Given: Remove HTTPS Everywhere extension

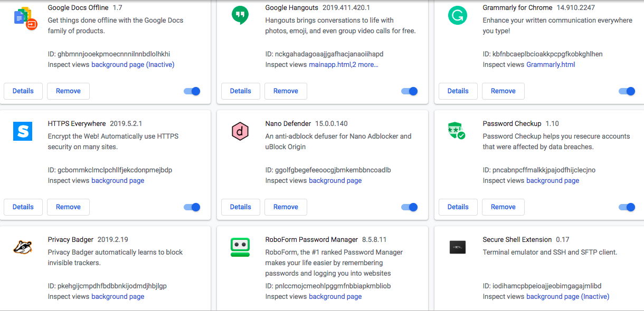Looking at the screenshot, I should [68, 207].
